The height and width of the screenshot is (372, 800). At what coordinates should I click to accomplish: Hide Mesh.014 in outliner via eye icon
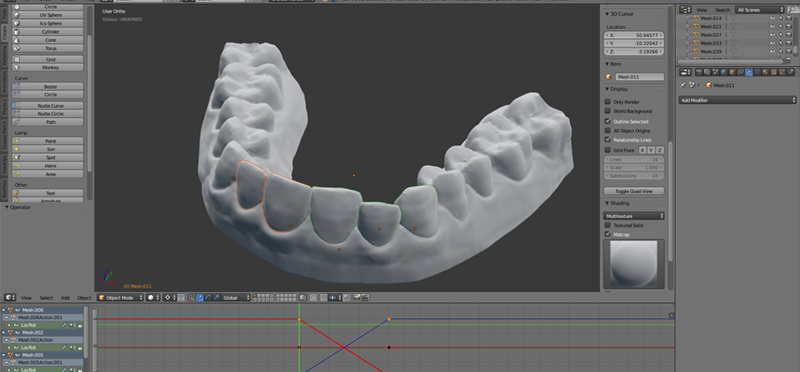(x=772, y=18)
